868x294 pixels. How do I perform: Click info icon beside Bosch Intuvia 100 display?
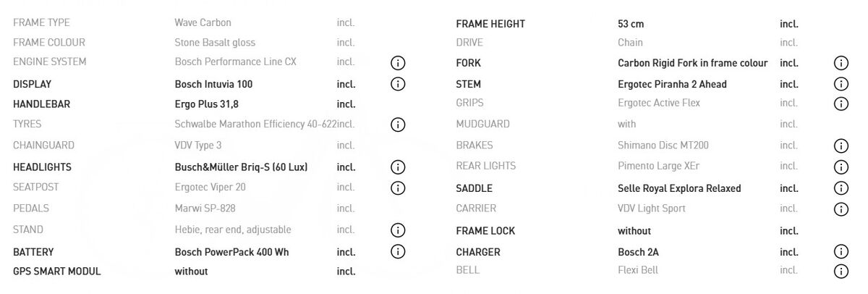pos(398,84)
